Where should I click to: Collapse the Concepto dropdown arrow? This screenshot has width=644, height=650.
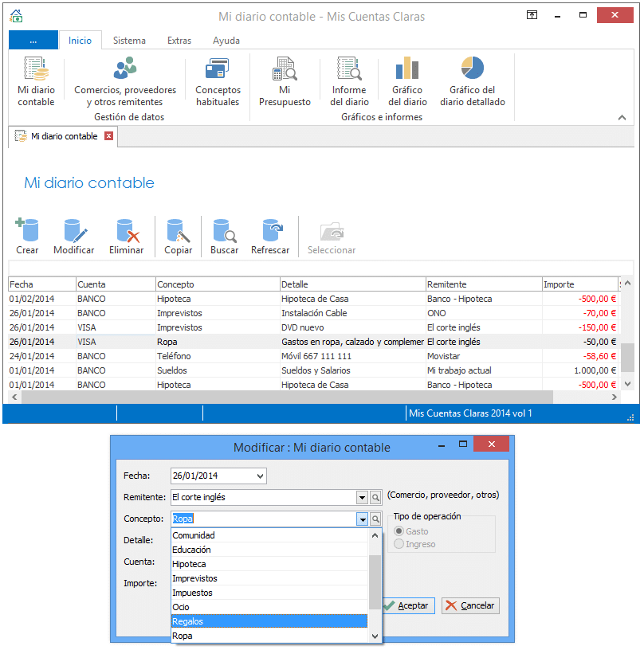click(x=362, y=519)
